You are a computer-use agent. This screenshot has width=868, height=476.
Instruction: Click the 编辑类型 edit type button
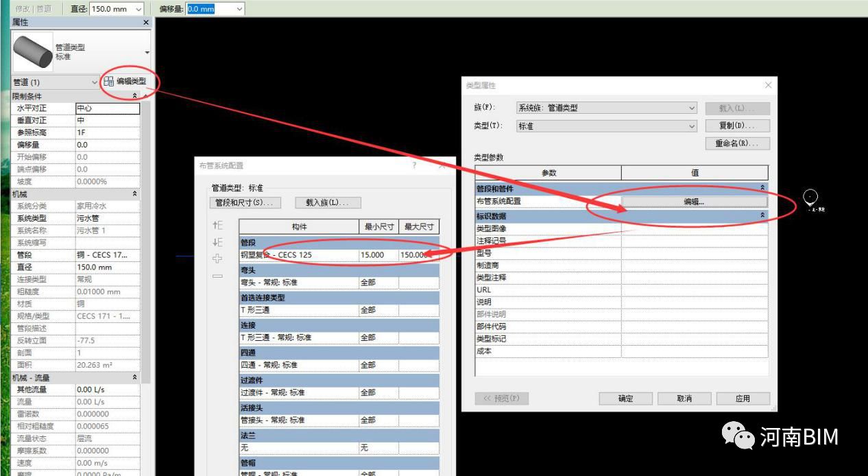tap(125, 82)
